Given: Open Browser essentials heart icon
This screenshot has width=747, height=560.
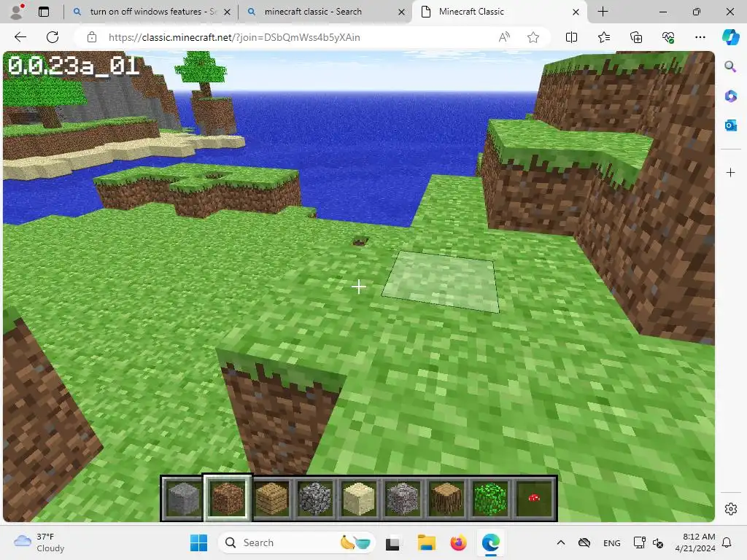Looking at the screenshot, I should (x=668, y=37).
